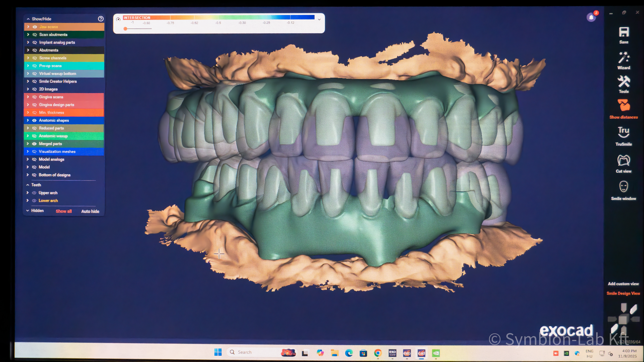Open the Smile window icon
Viewport: 644px width, 362px height.
[x=623, y=187]
